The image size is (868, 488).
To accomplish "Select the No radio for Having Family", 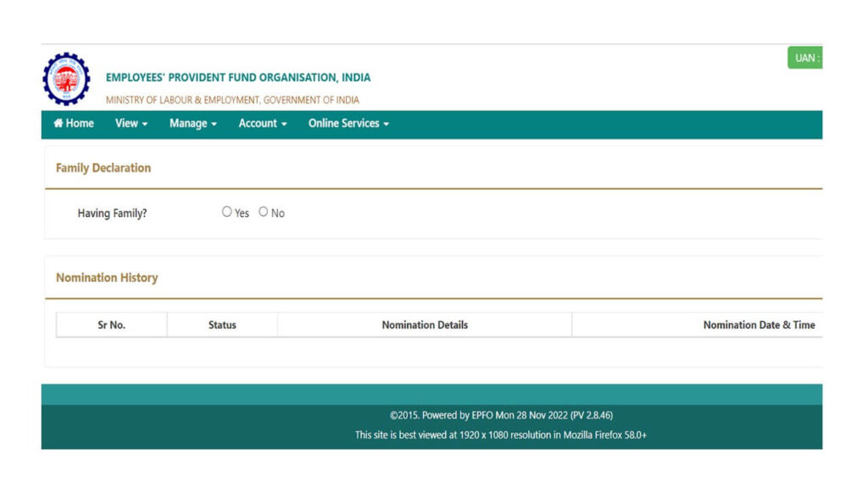I will coord(264,211).
